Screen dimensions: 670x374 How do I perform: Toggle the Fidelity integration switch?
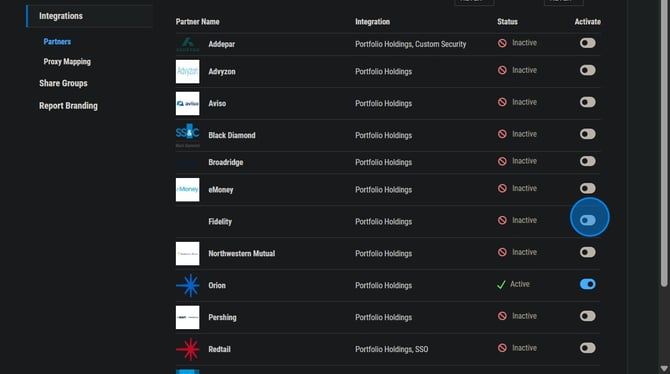pyautogui.click(x=588, y=220)
